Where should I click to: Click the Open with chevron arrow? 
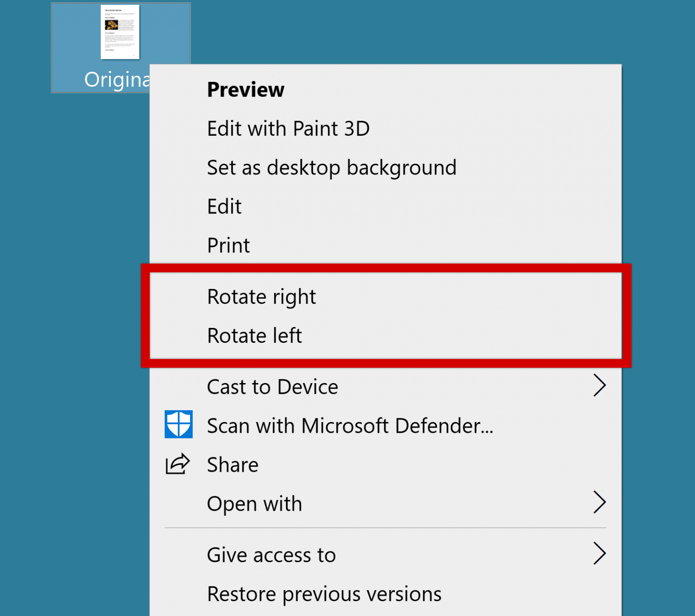click(x=600, y=502)
